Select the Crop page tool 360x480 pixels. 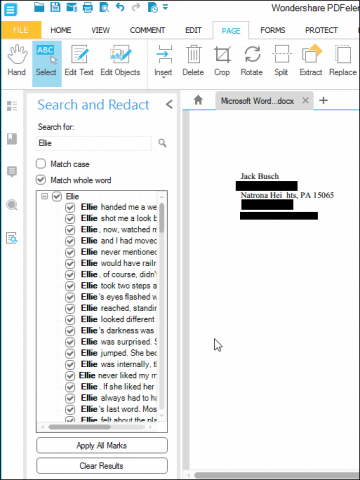tap(222, 61)
